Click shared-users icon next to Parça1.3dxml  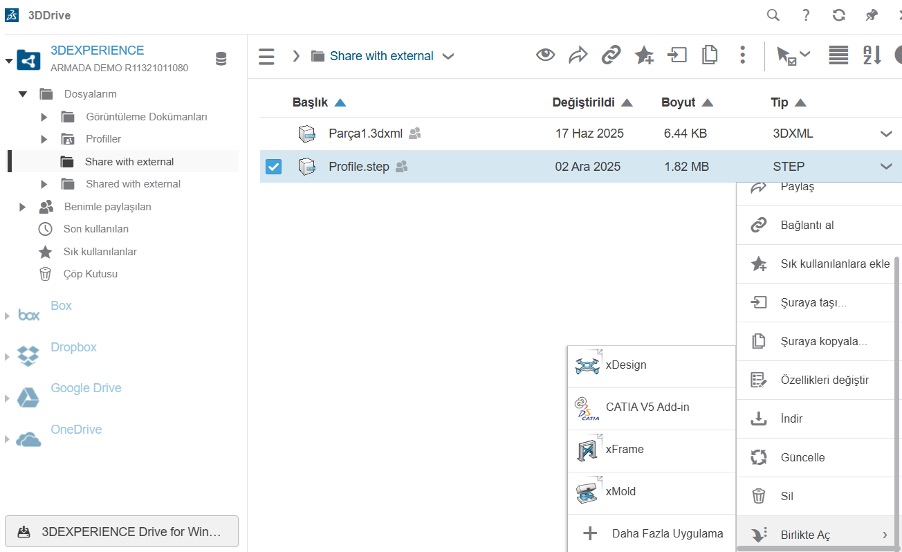coord(415,133)
